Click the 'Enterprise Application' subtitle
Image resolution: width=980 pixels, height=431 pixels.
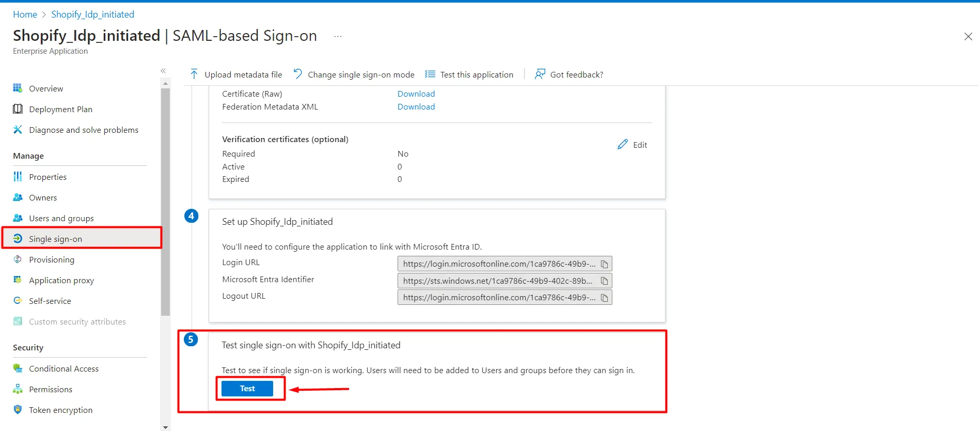click(50, 51)
